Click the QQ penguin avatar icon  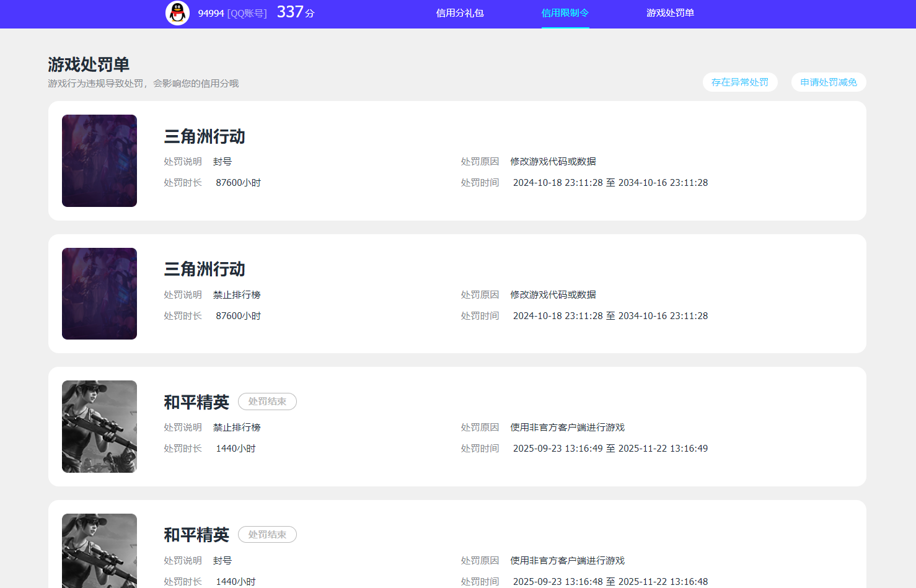[x=177, y=13]
